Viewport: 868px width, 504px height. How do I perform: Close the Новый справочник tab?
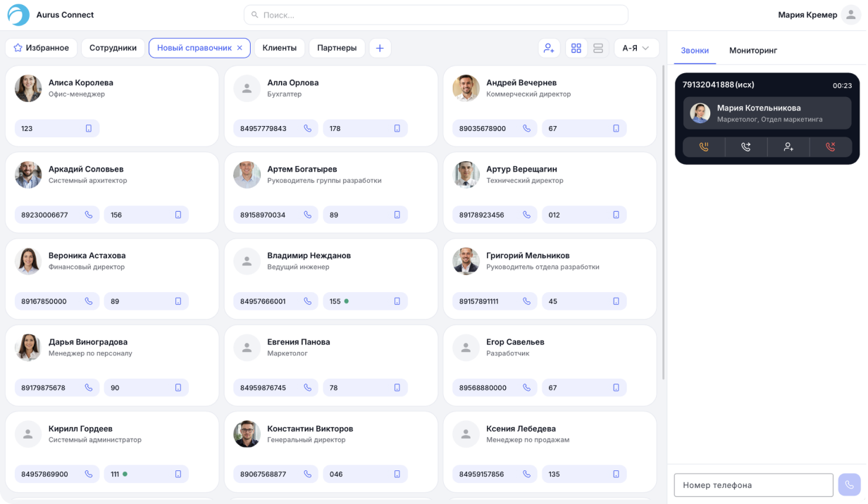pos(240,48)
